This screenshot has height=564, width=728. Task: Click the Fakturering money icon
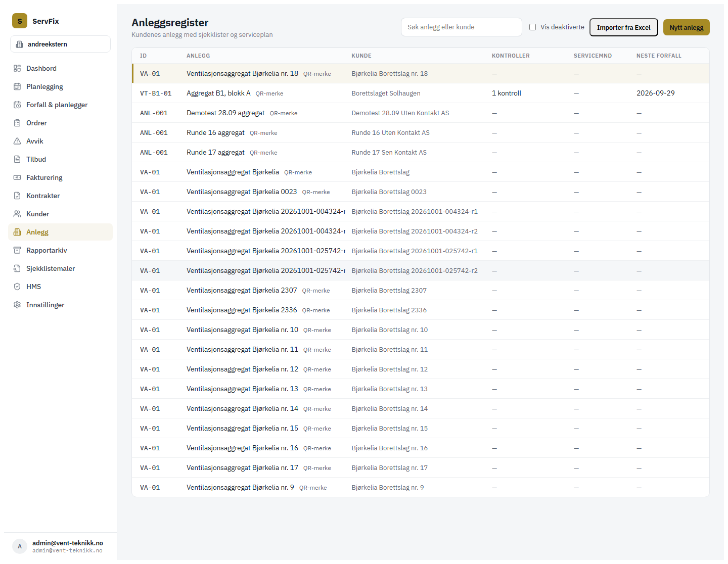pyautogui.click(x=17, y=177)
